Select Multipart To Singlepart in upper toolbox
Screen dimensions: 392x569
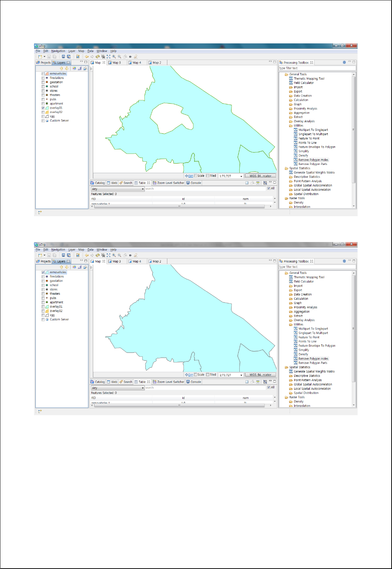313,130
